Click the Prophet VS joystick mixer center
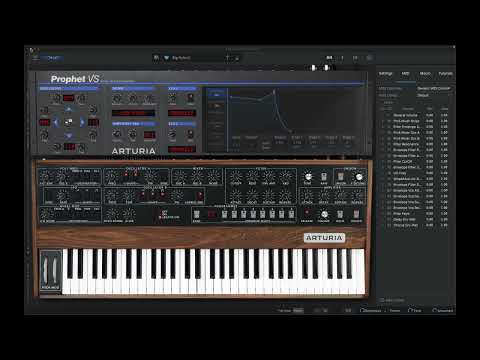Screen dimensions: 480x360 coord(68,122)
